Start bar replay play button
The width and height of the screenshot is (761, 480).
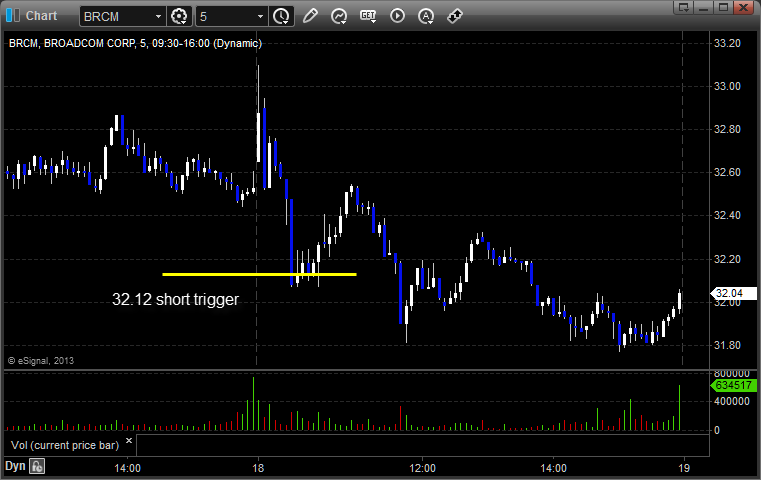pos(397,16)
